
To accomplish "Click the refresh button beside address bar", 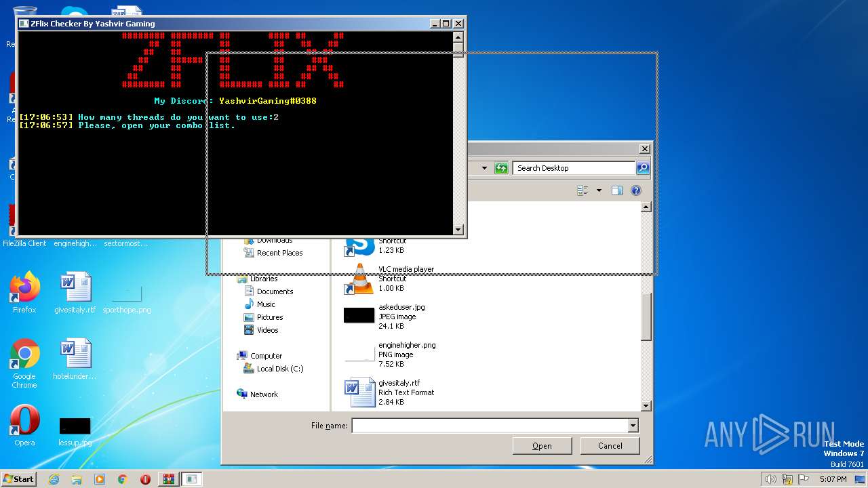I will [501, 168].
